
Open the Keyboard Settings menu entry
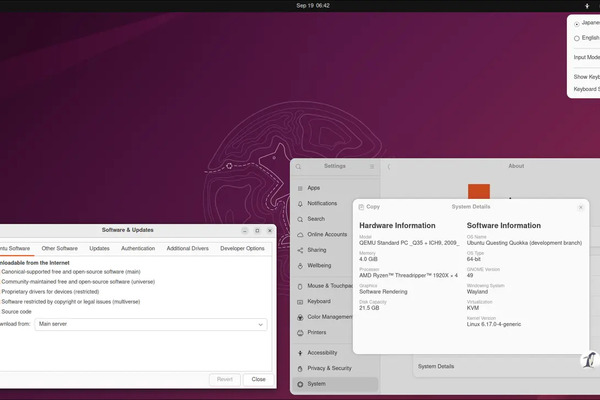(x=587, y=89)
